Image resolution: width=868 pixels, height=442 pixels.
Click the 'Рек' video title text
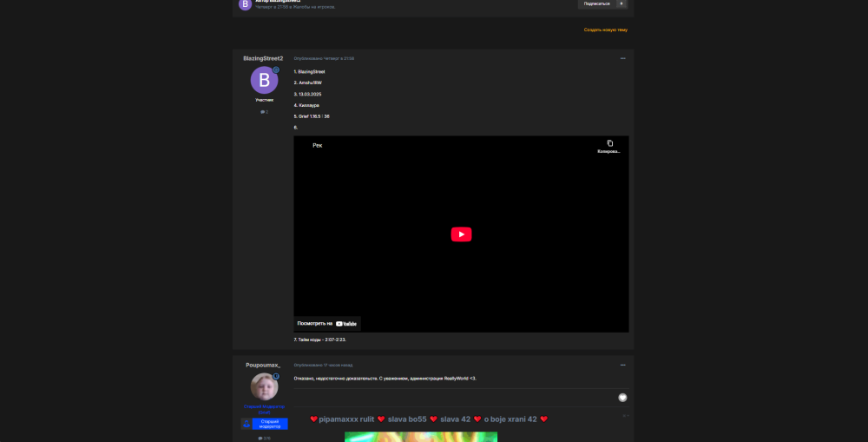[317, 146]
